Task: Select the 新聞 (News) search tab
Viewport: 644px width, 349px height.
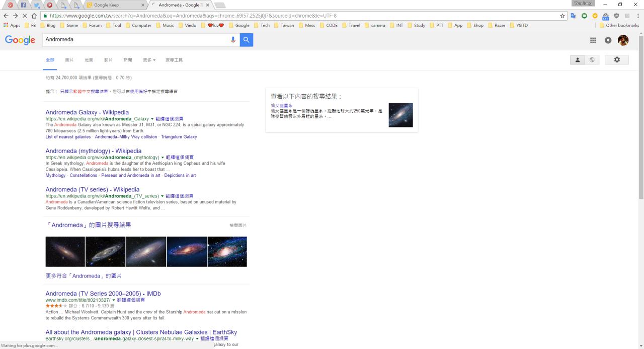Action: (x=128, y=60)
